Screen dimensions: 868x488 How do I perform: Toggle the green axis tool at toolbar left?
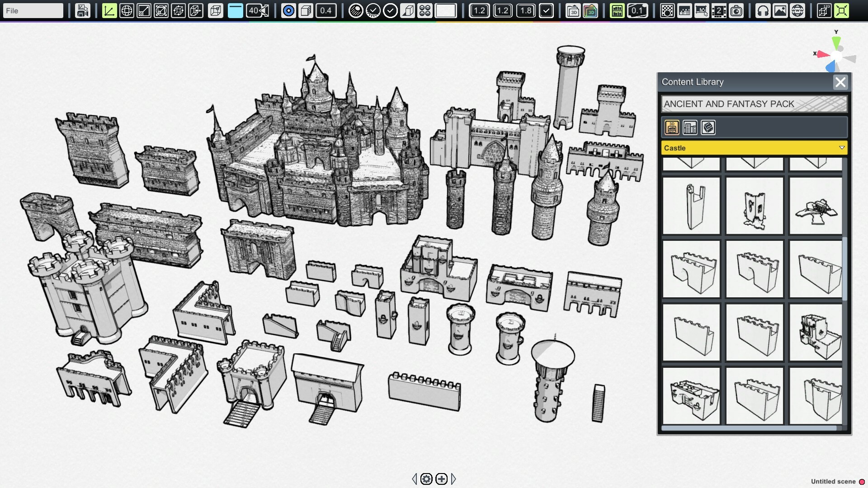pyautogui.click(x=109, y=10)
